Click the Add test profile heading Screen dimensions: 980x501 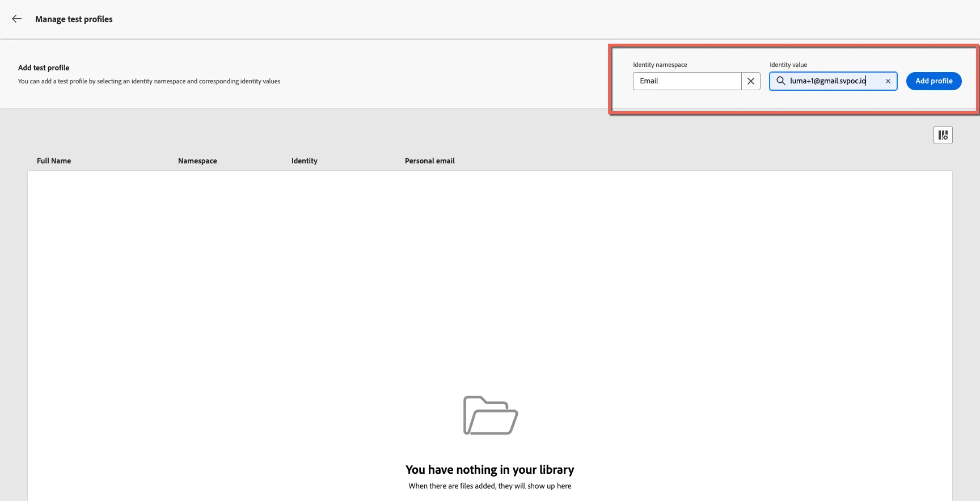44,68
